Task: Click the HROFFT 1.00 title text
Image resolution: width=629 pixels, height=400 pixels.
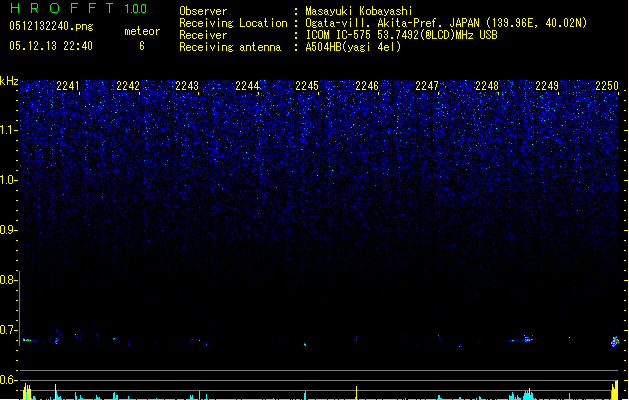Action: 79,8
